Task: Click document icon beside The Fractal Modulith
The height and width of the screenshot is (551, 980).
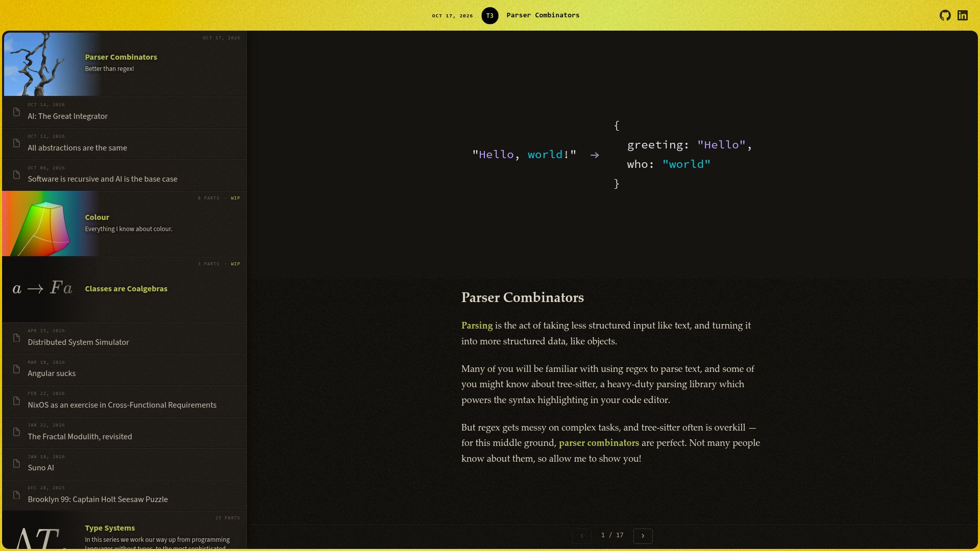Action: (x=16, y=432)
